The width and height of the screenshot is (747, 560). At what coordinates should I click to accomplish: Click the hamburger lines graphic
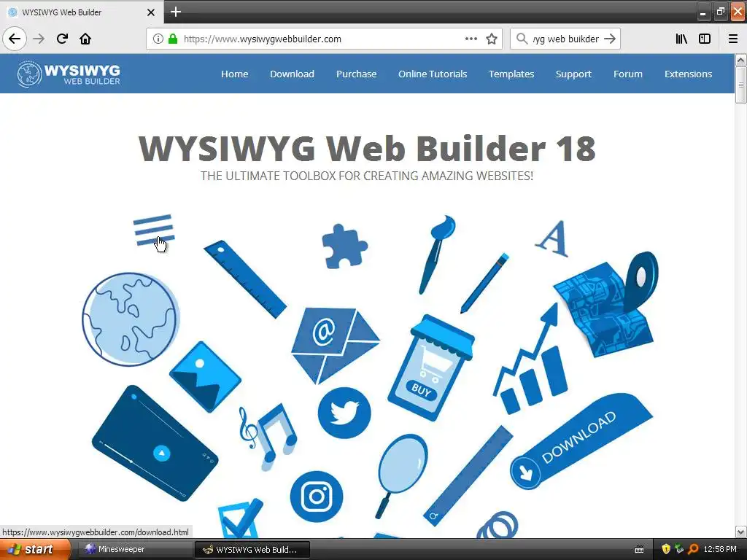(153, 230)
